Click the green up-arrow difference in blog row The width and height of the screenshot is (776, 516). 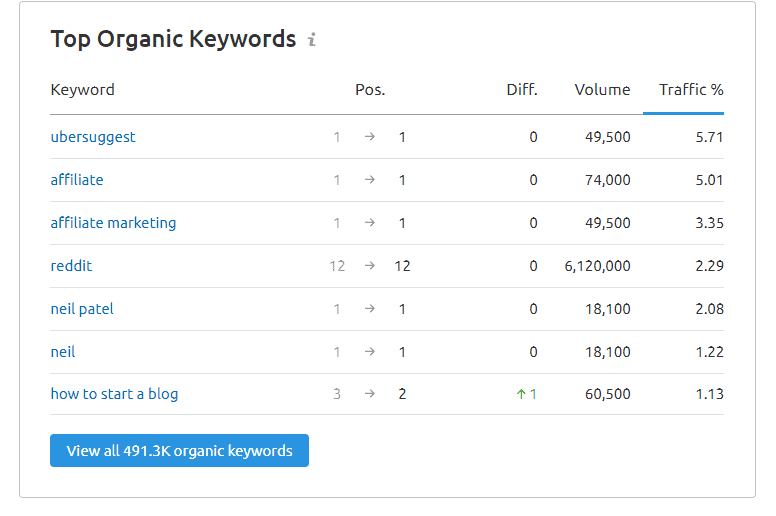point(527,394)
